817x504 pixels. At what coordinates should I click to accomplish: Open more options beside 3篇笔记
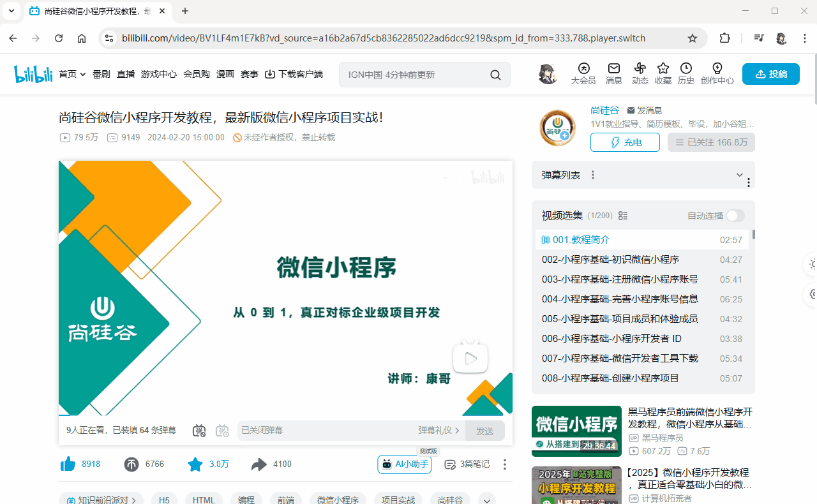coord(505,464)
